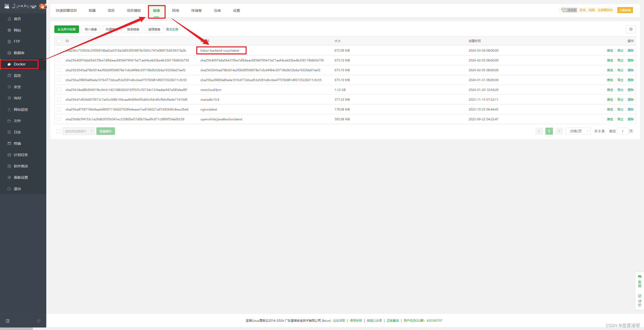The height and width of the screenshot is (330, 644).
Task: Open the 20条/页 page size dropdown
Action: 578,131
